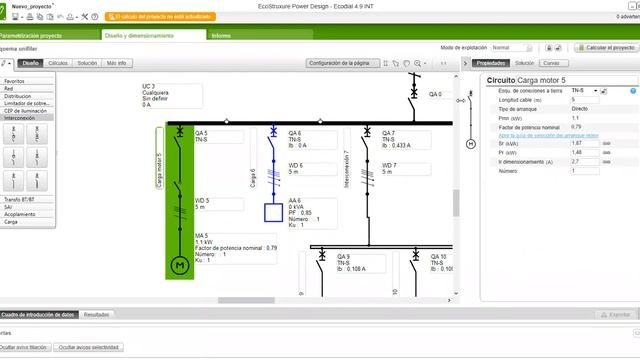This screenshot has width=640, height=360.
Task: Open the Más info tab
Action: [117, 63]
